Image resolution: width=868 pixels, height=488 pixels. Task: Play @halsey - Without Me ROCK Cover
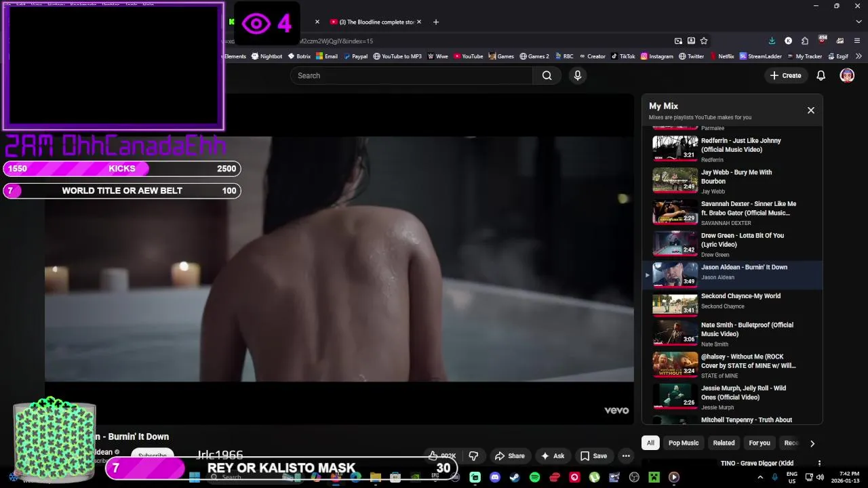pyautogui.click(x=732, y=366)
